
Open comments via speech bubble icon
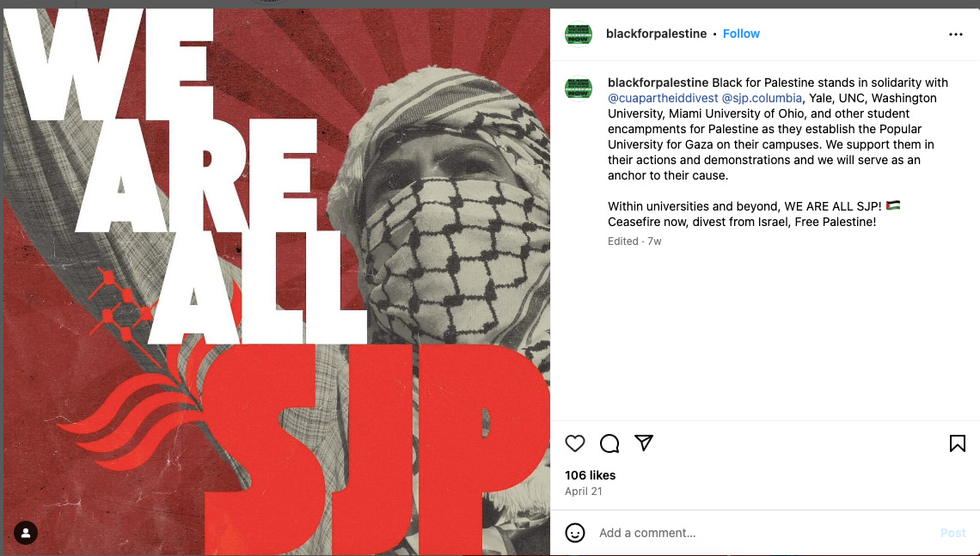(609, 443)
